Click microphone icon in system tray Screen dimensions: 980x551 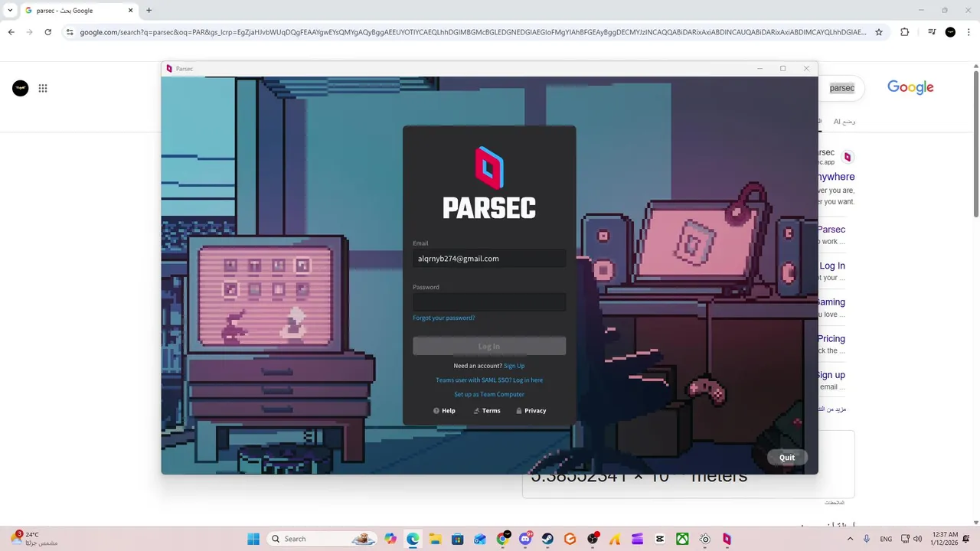pos(867,539)
